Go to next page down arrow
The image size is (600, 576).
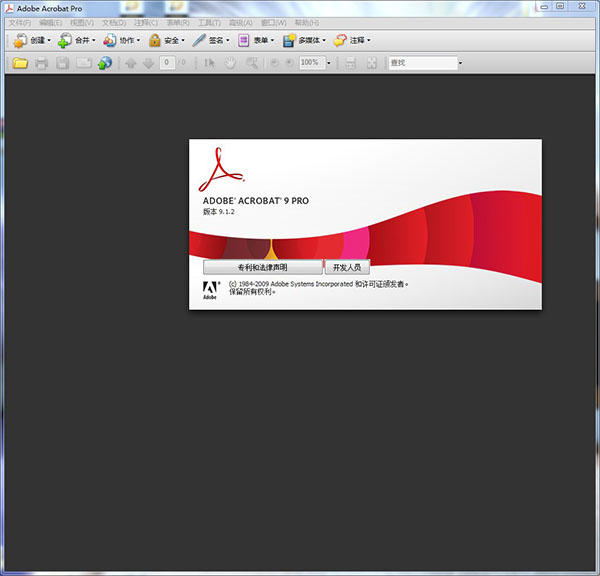click(148, 63)
